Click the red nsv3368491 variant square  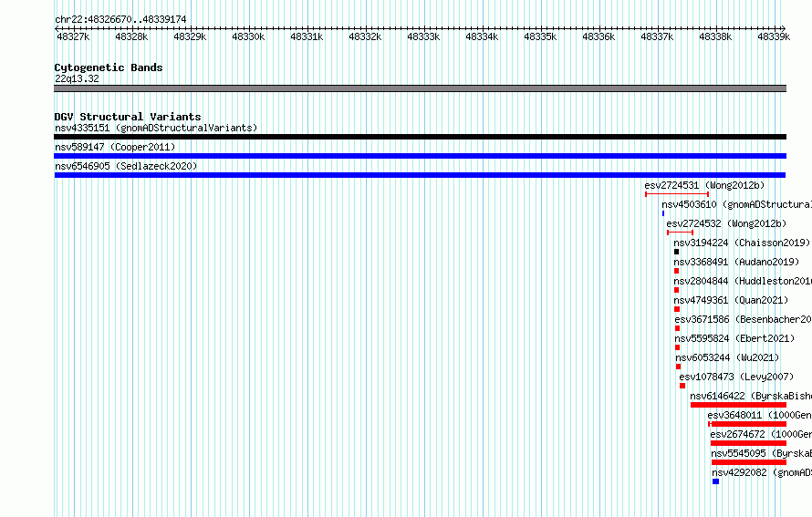click(676, 271)
